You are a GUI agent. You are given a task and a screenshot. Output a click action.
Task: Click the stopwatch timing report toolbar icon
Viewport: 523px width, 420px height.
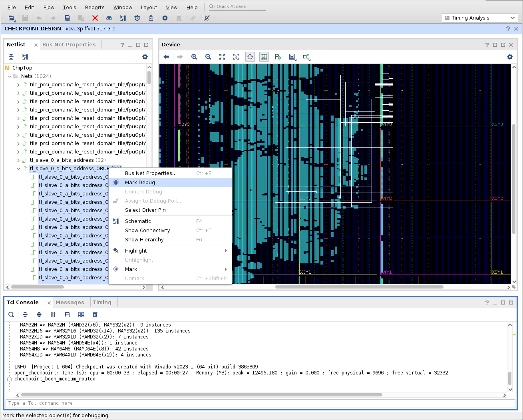[137, 18]
